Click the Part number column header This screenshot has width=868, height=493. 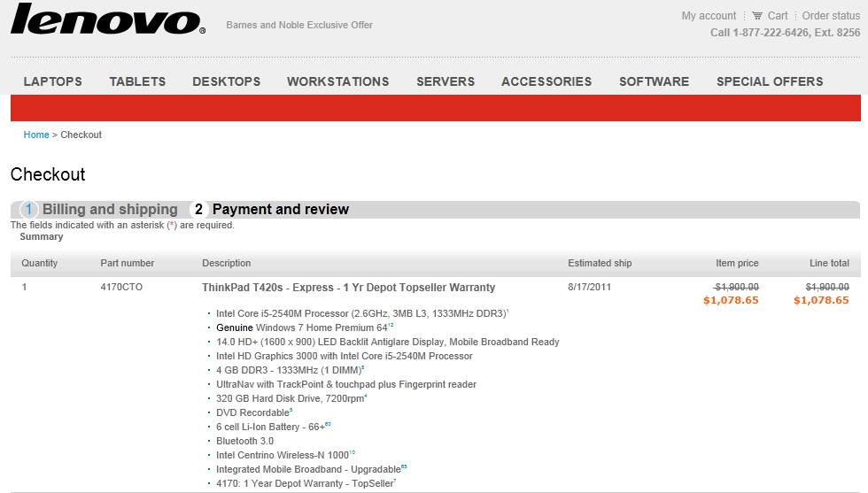click(x=128, y=263)
